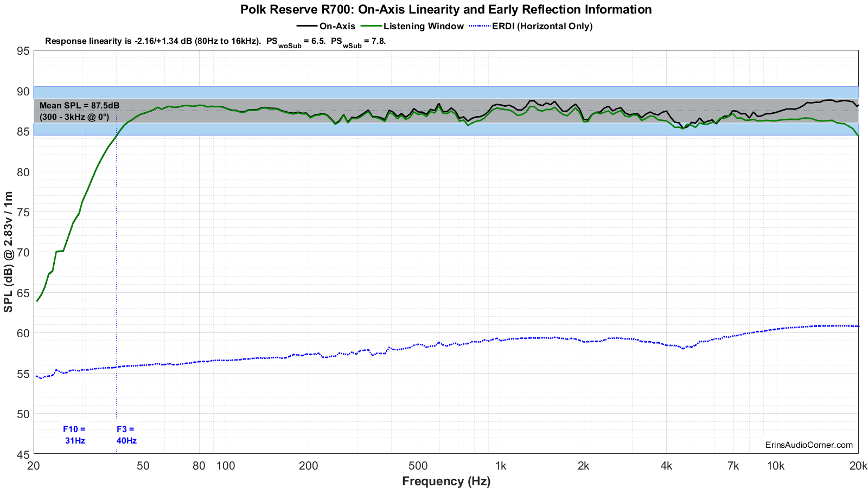This screenshot has height=488, width=868.
Task: Click the 70 y-axis tick label
Action: click(23, 253)
